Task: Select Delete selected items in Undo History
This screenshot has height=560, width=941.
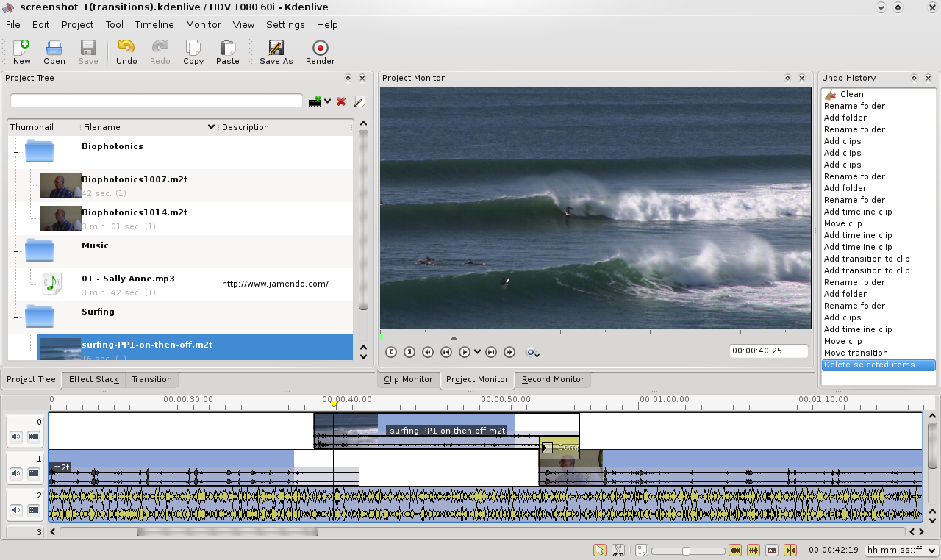Action: coord(879,365)
